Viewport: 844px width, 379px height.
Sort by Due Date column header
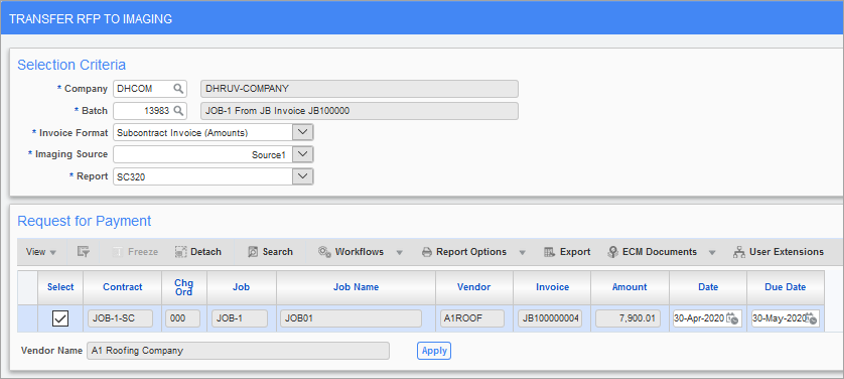(785, 287)
